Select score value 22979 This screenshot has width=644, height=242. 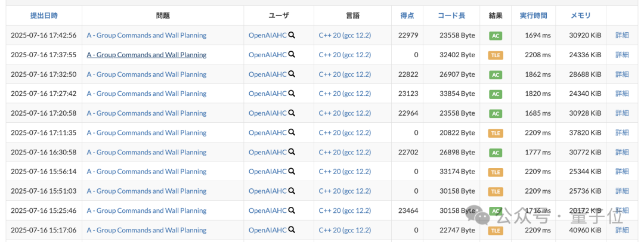point(408,35)
